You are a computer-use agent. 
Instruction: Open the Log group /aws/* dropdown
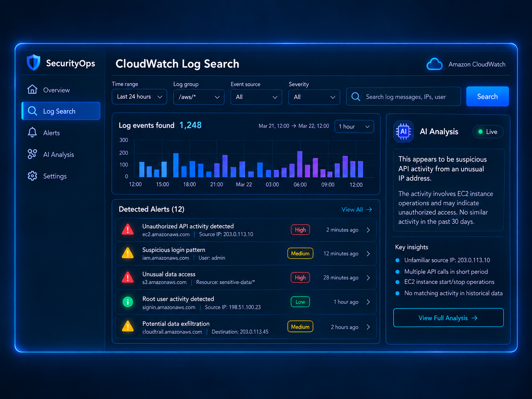[199, 97]
